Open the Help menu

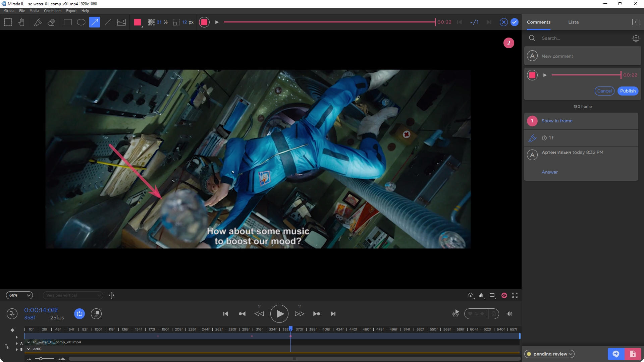tap(85, 11)
